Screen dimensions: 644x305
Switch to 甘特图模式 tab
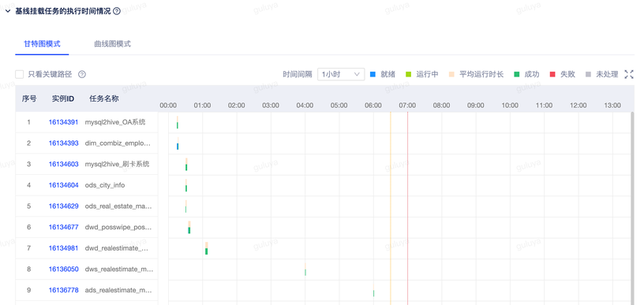tap(42, 44)
